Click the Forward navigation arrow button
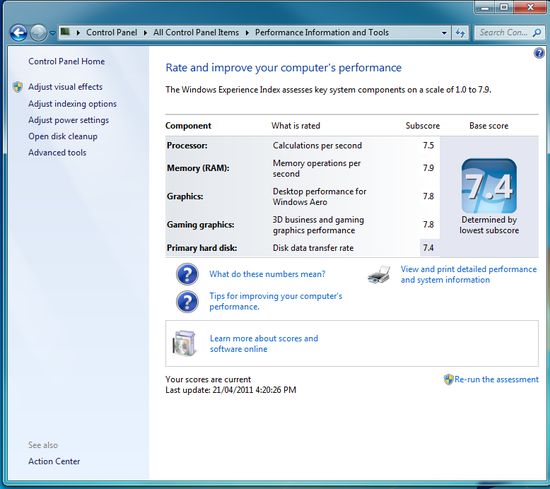 tap(38, 33)
